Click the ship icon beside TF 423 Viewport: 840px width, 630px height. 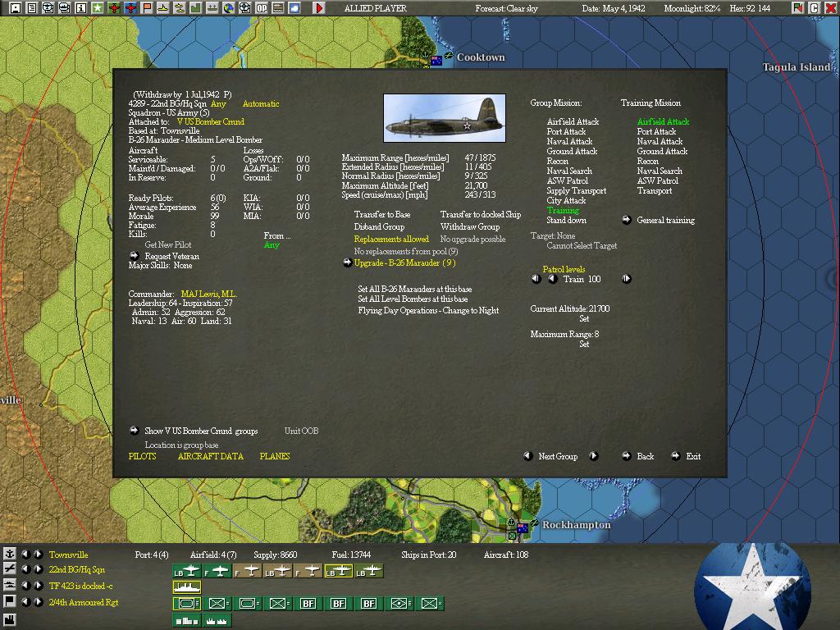(x=10, y=586)
